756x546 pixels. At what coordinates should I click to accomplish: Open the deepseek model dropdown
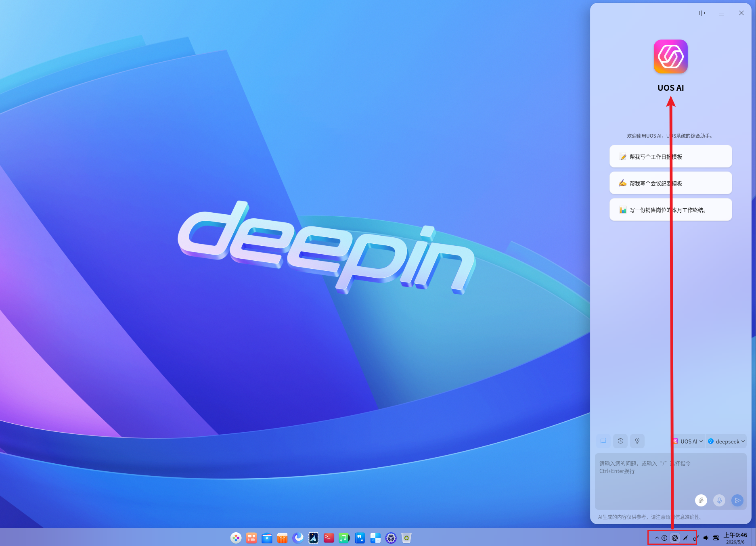(x=727, y=441)
